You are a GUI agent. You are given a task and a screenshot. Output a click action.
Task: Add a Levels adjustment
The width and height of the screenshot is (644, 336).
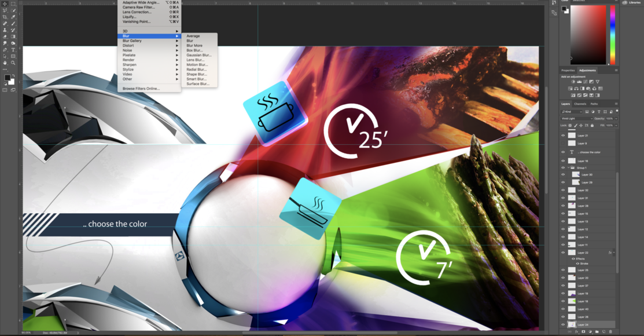click(579, 82)
